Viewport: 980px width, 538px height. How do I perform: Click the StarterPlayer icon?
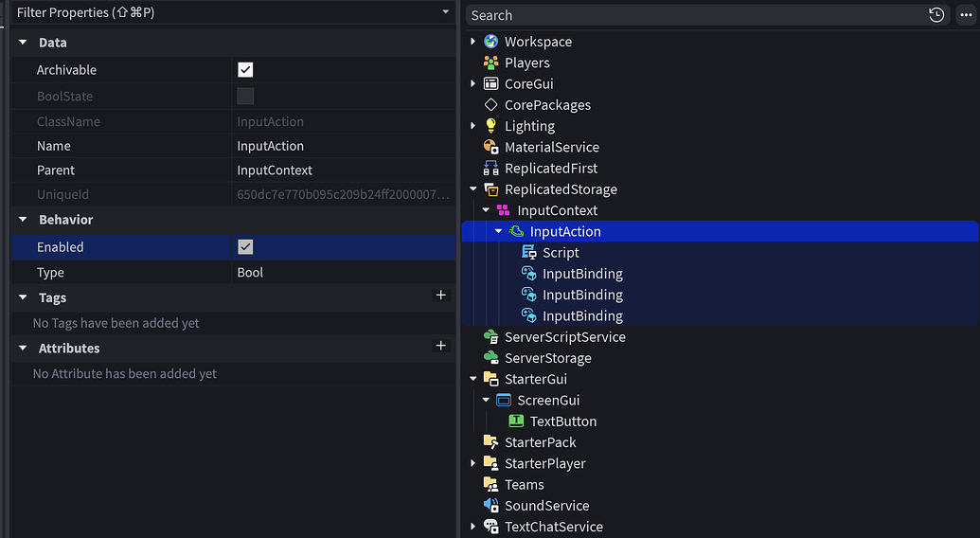[491, 463]
